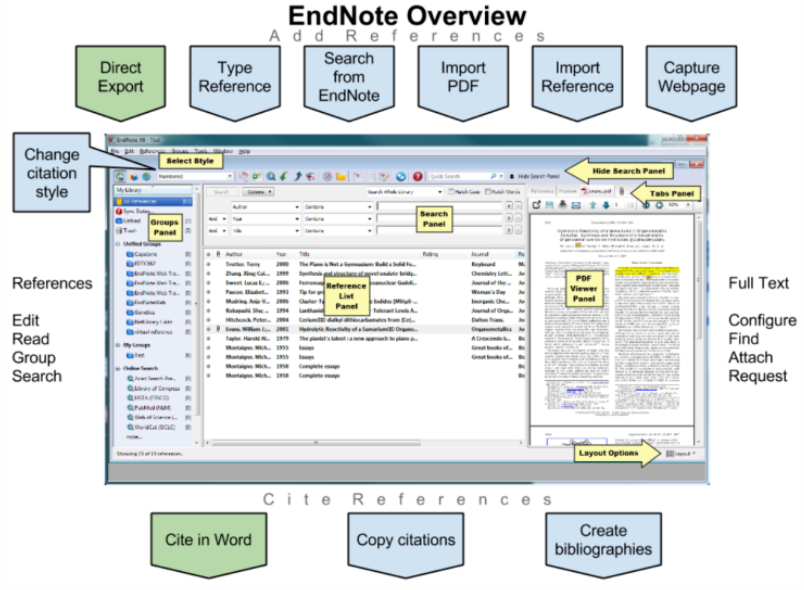The width and height of the screenshot is (804, 590).
Task: Enable the Match Case checkbox
Action: point(452,192)
